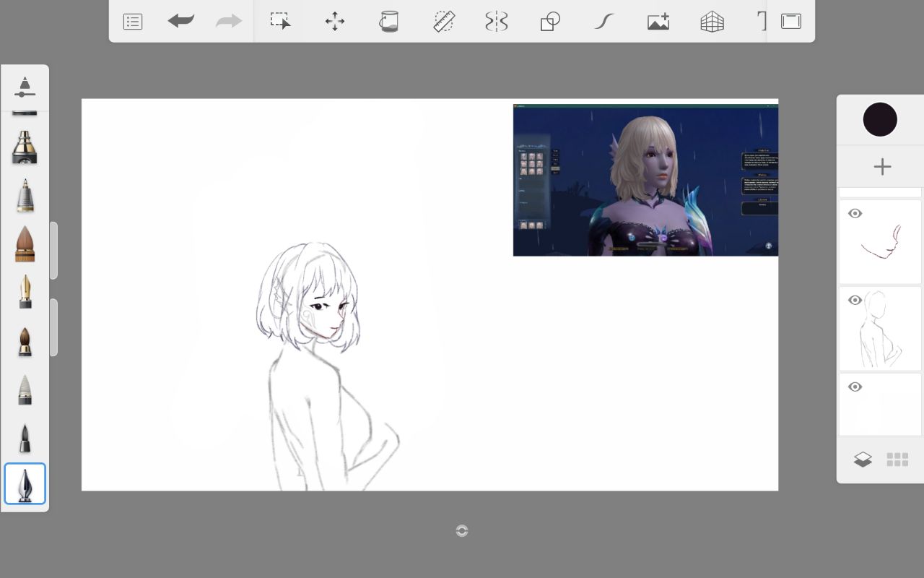Click the Import Image icon

coord(658,22)
